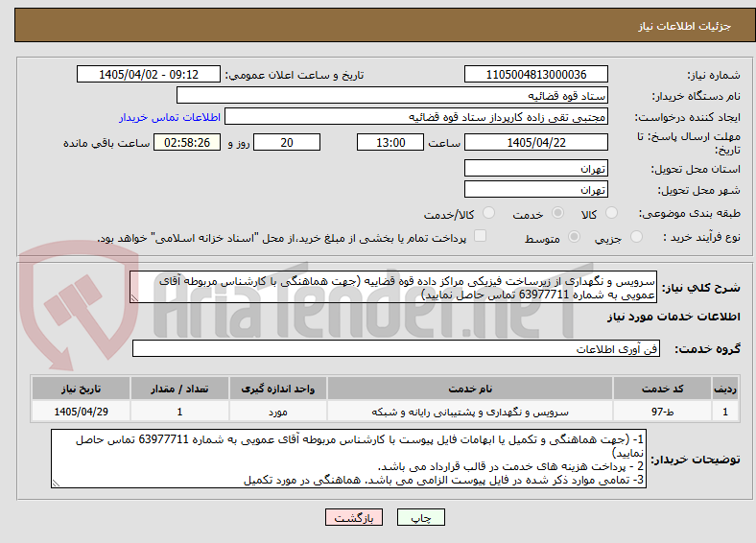The height and width of the screenshot is (543, 756).
Task: Click the بازگشت (back) button
Action: tap(353, 517)
